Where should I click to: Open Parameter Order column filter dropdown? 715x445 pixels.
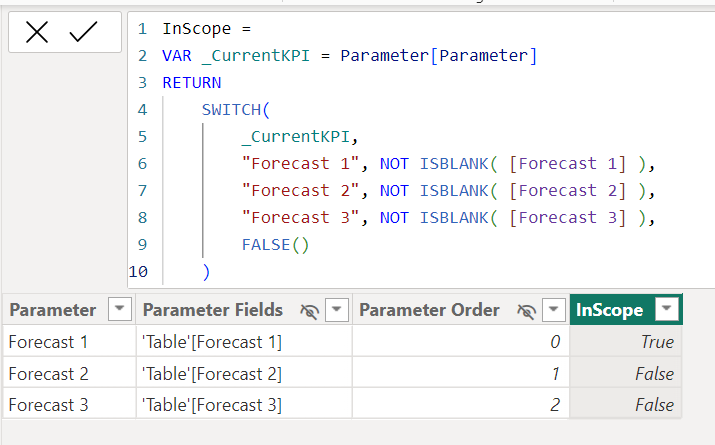tap(554, 310)
